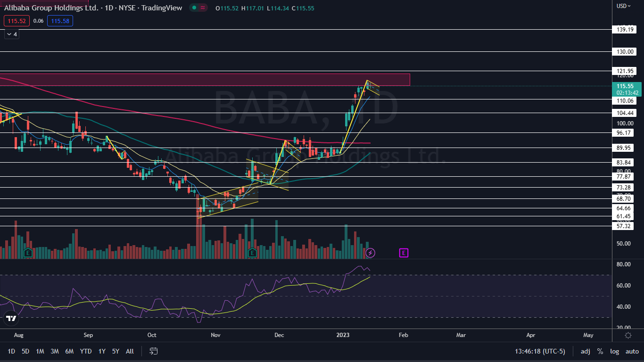Open timezone menu showing UTC-5
This screenshot has width=644, height=362.
(x=545, y=351)
